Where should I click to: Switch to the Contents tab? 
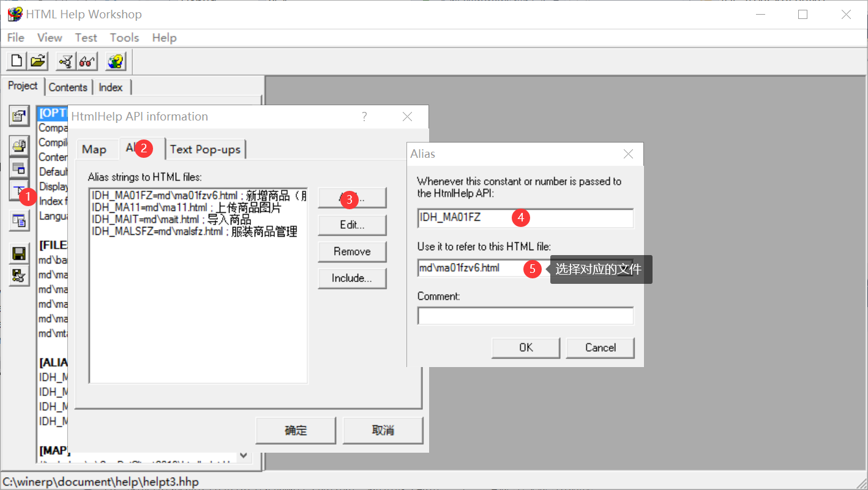68,87
